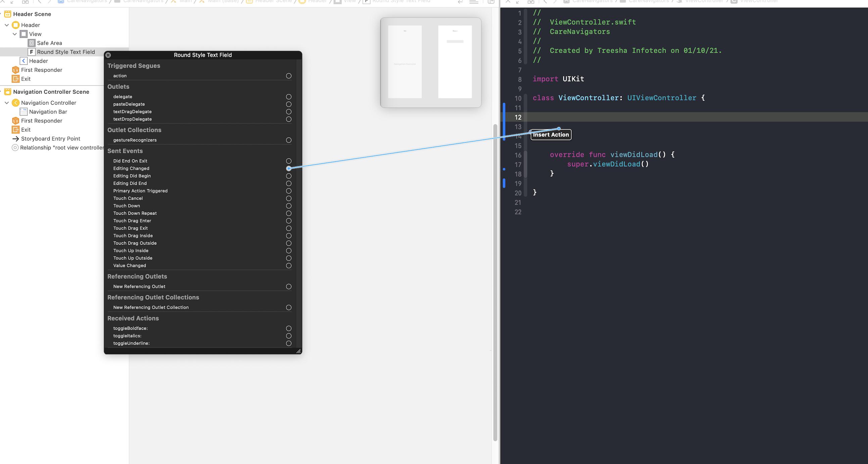Click the Editing Did End circle

(289, 184)
